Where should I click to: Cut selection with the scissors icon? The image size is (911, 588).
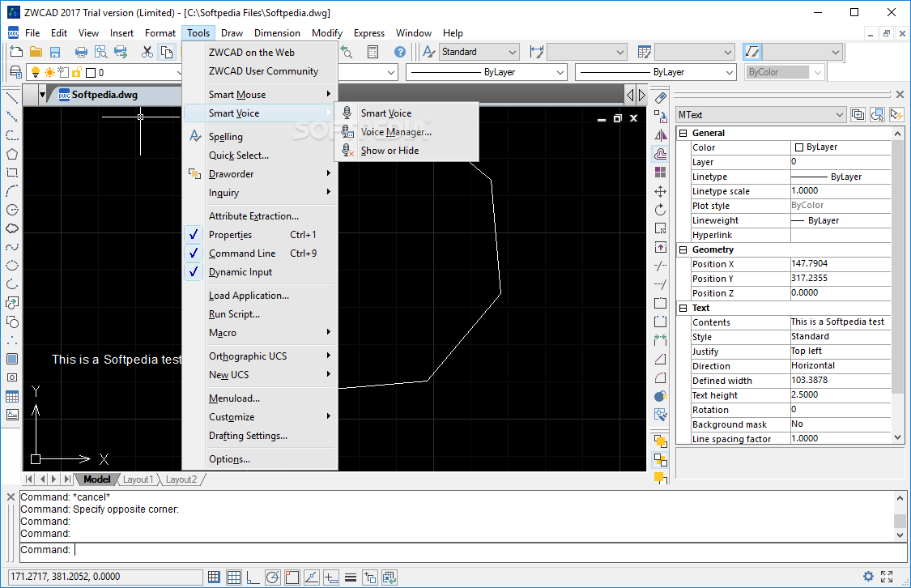pyautogui.click(x=147, y=52)
